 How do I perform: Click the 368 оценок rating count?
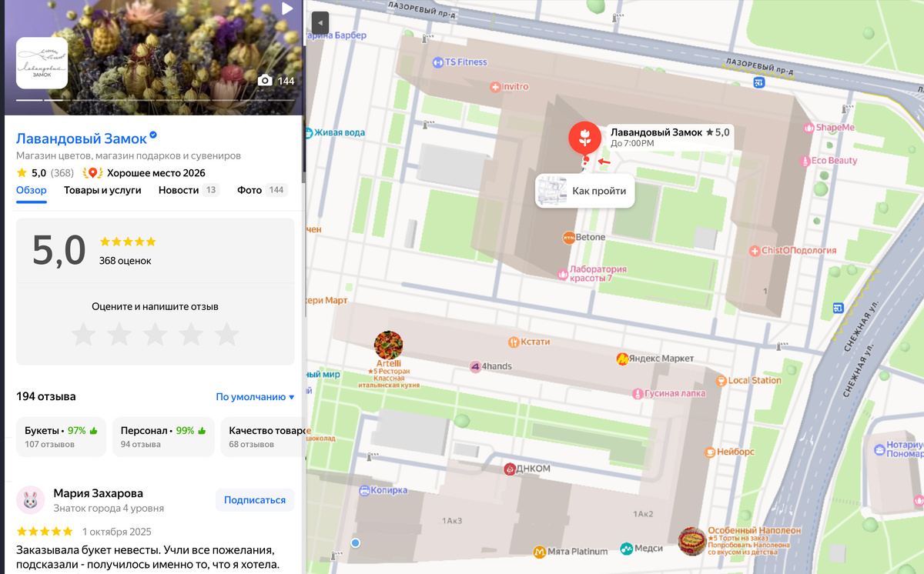(126, 261)
